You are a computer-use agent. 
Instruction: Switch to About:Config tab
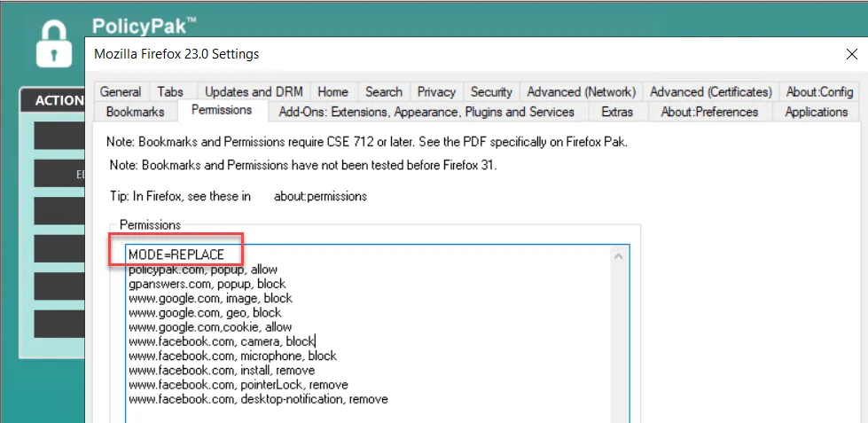[819, 91]
